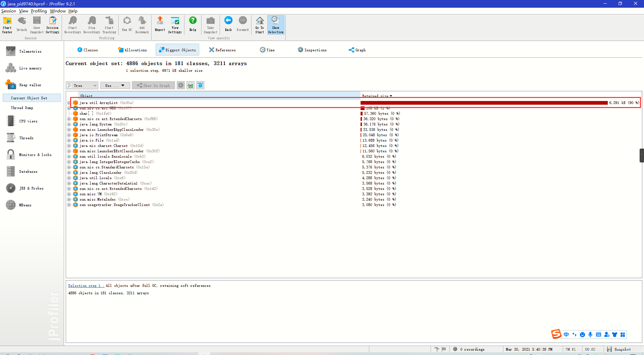Open the CPU views sidebar section
Screen dimensions: 644x355
28,121
